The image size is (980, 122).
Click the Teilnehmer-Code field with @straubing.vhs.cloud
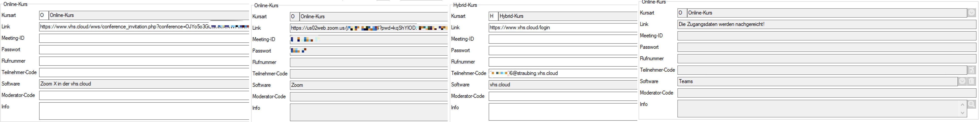pyautogui.click(x=563, y=73)
